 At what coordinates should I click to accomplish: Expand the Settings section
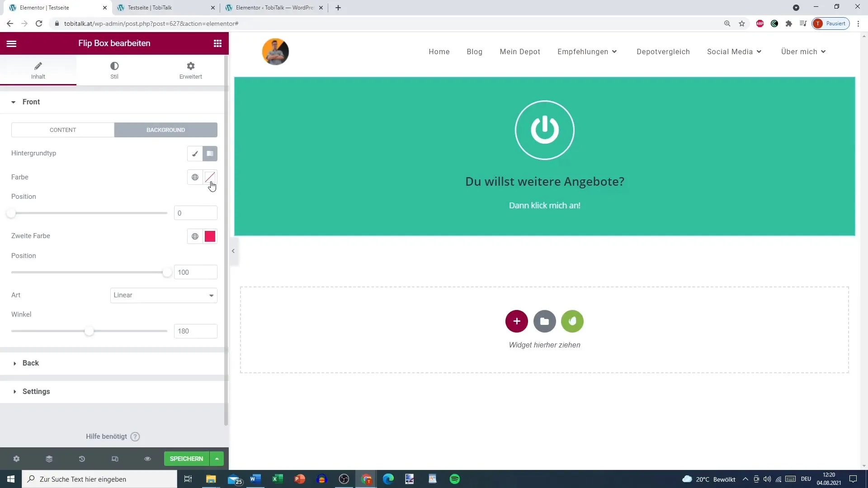36,391
